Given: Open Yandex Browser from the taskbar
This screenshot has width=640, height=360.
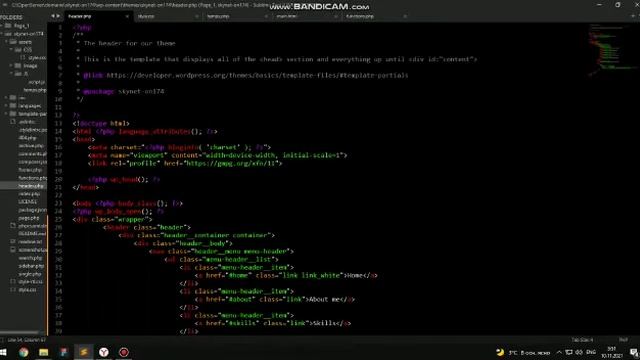Looking at the screenshot, I should (x=104, y=352).
